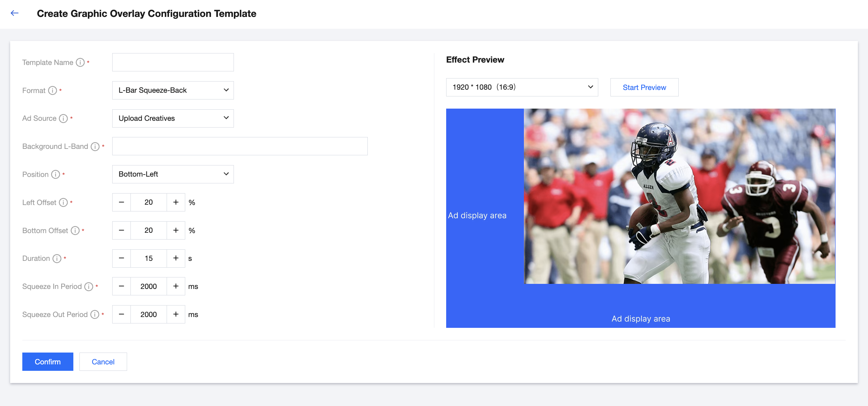
Task: Click the Template Name info icon
Action: click(80, 63)
